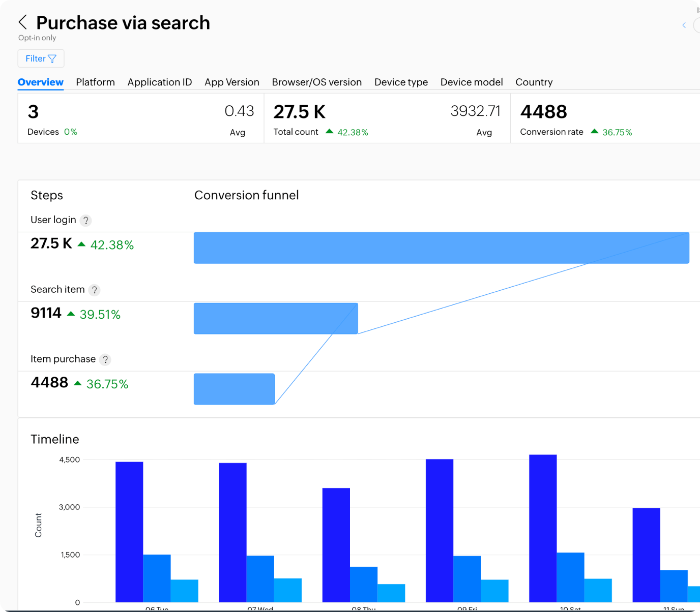
Task: Click the help icon near Item purchase
Action: [105, 359]
